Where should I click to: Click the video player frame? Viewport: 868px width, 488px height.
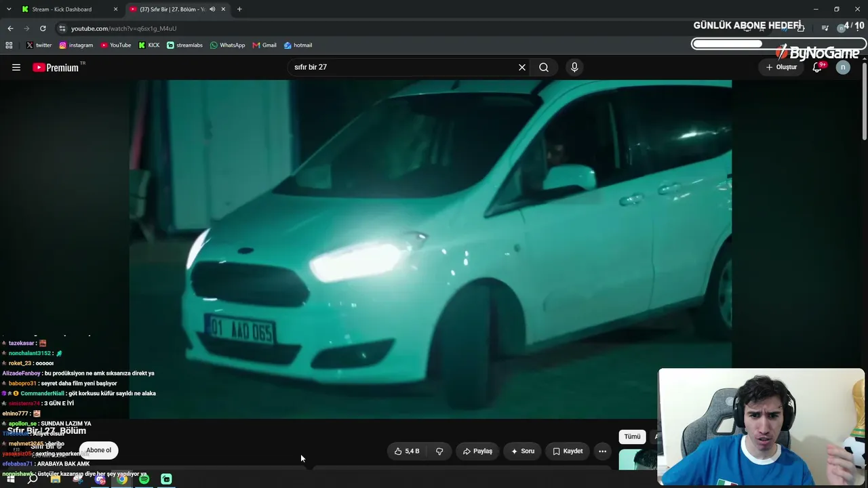(431, 249)
